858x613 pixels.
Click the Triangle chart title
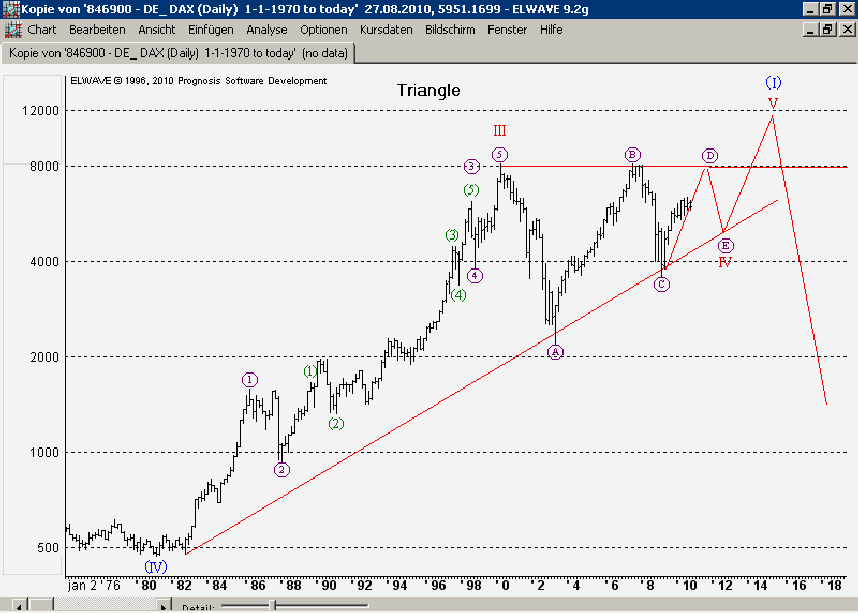428,90
